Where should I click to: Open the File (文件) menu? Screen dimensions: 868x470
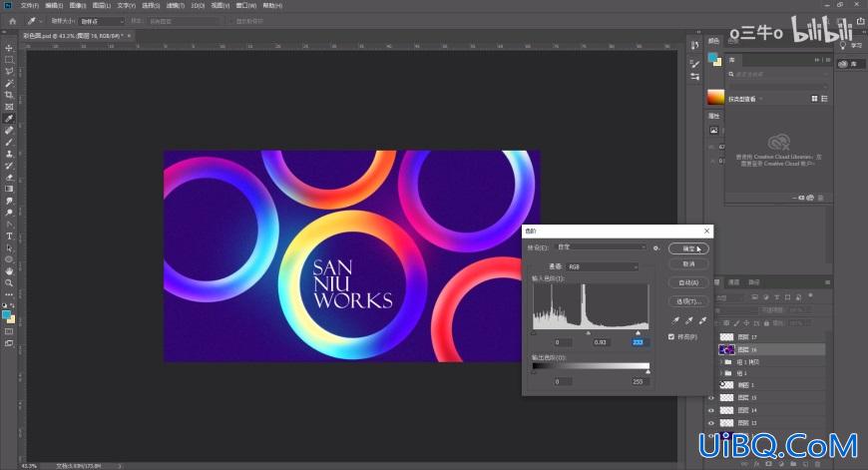point(29,6)
